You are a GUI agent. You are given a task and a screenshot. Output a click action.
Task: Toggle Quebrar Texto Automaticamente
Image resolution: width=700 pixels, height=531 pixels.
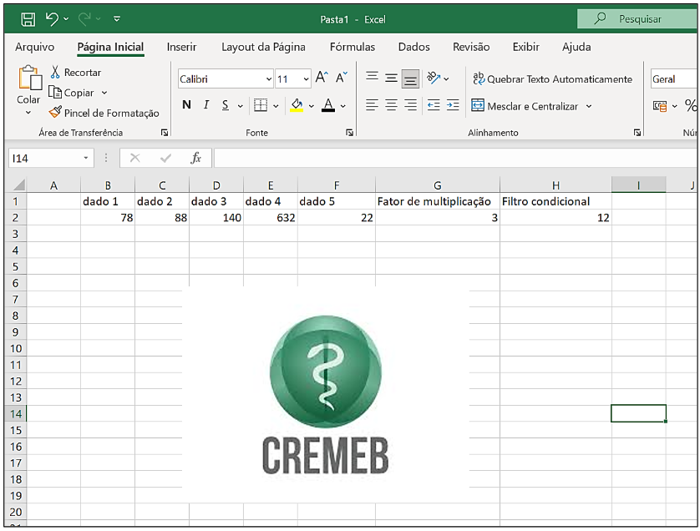[552, 79]
